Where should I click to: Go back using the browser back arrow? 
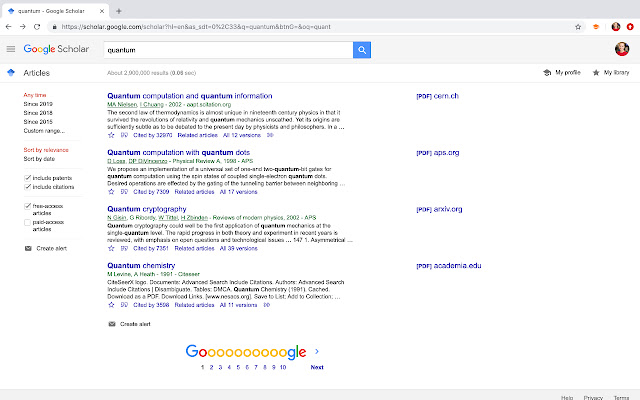[x=9, y=27]
